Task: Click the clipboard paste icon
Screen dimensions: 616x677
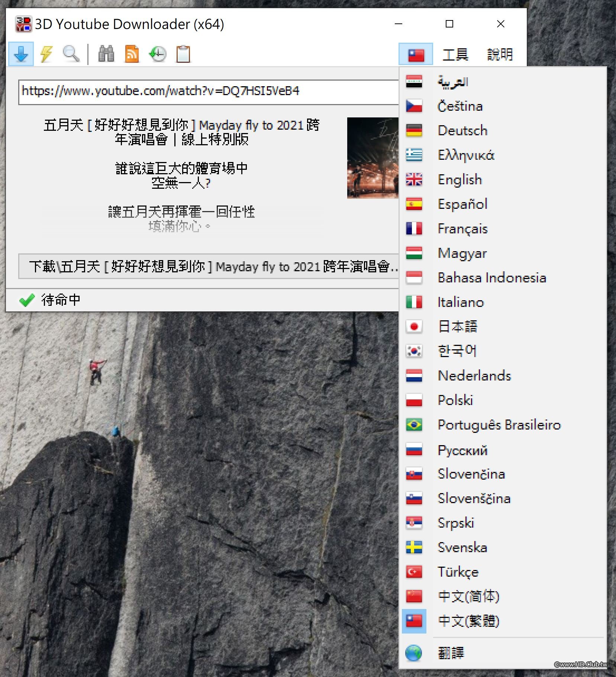Action: (x=183, y=54)
